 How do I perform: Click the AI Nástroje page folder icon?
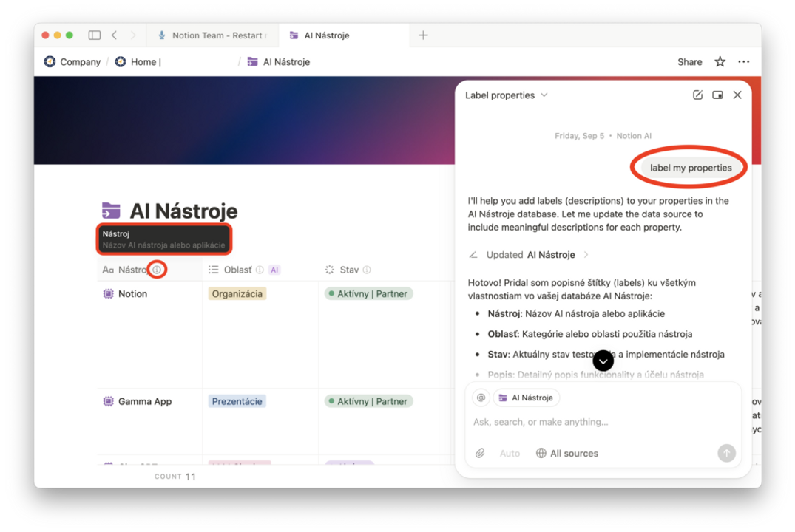[111, 211]
